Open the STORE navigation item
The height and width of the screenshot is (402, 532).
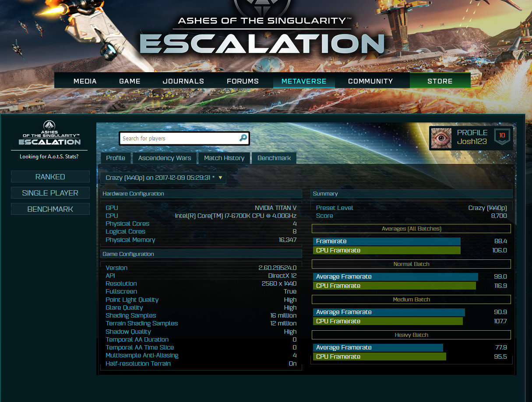click(x=440, y=81)
